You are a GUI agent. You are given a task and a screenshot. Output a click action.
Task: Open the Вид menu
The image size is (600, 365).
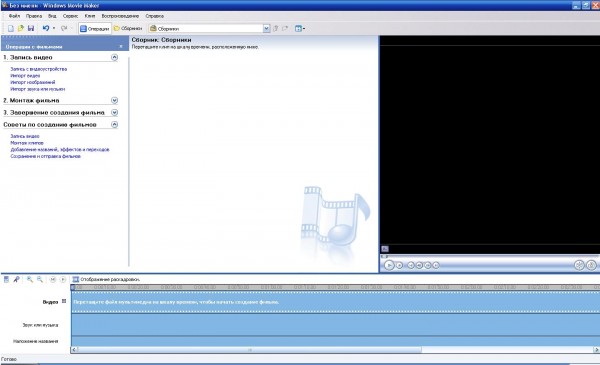(52, 16)
